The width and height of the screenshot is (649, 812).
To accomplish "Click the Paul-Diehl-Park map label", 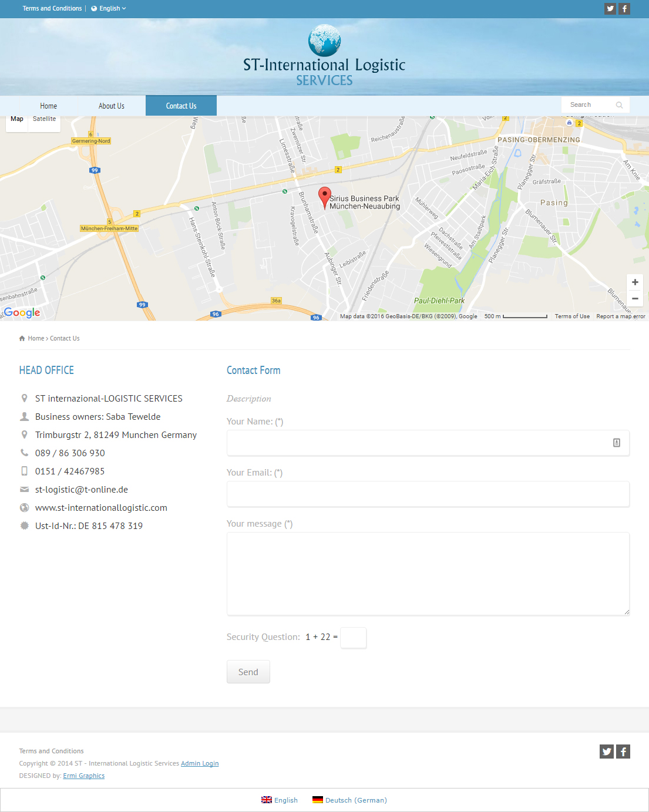I will click(x=439, y=301).
